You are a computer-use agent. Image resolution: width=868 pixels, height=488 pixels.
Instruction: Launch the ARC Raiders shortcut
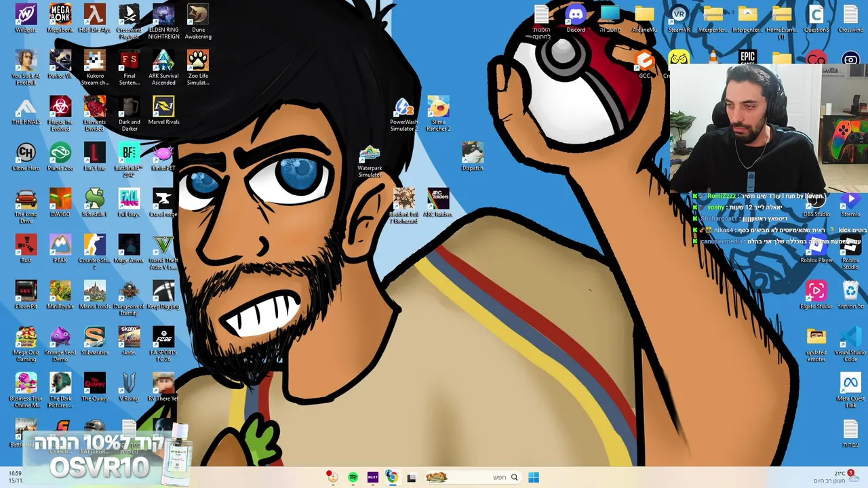point(438,203)
